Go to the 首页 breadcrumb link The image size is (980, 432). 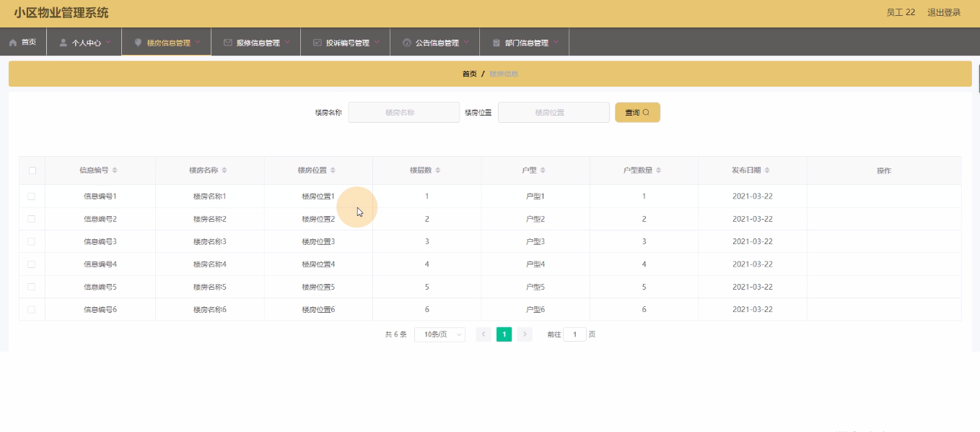pos(469,74)
